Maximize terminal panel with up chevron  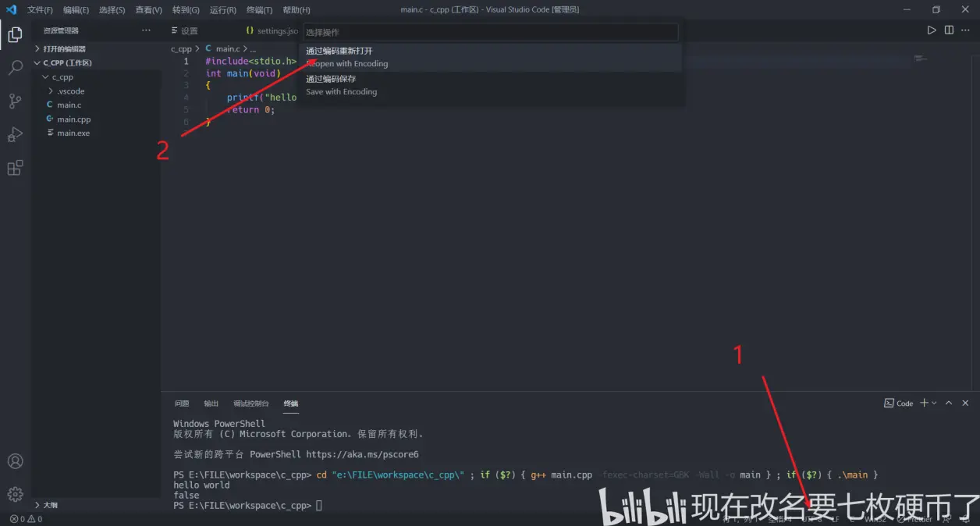949,403
